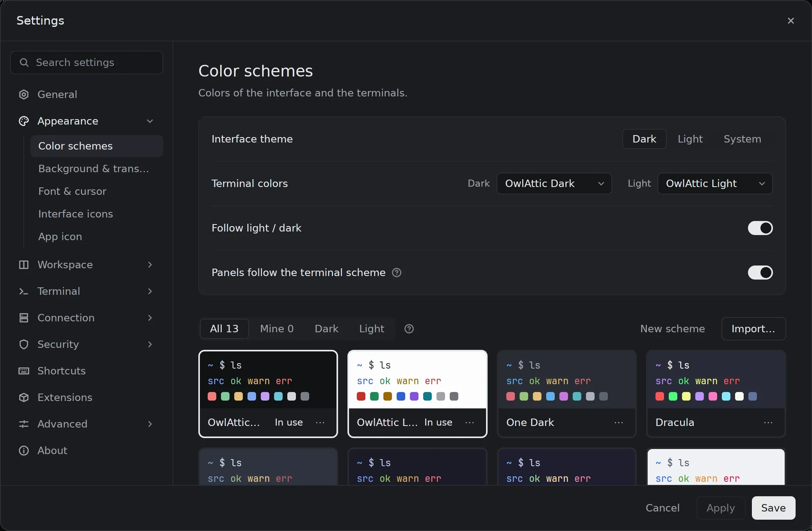The image size is (812, 531).
Task: Filter schemes by the Dark tab
Action: (x=326, y=329)
